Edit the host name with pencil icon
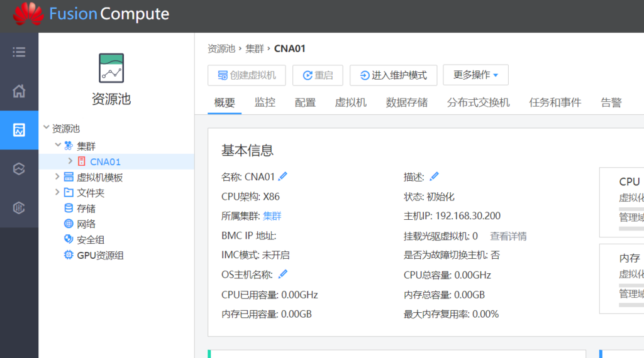Screen dimensions: 644x358 (282, 176)
